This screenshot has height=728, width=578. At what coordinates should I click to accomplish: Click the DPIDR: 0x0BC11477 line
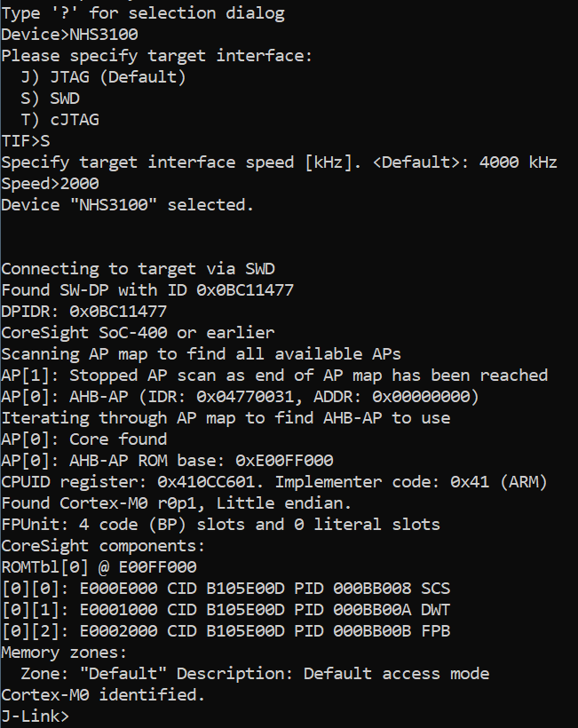[x=84, y=312]
